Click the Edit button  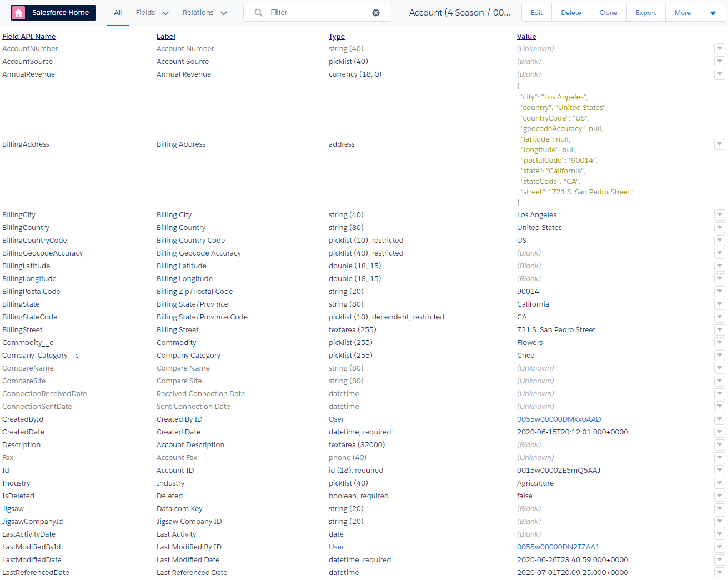pos(536,13)
